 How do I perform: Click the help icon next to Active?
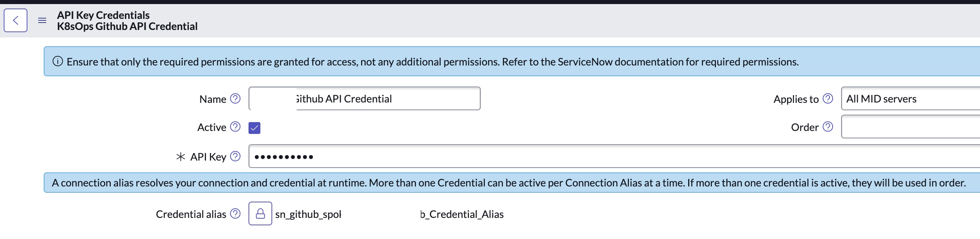pyautogui.click(x=236, y=127)
